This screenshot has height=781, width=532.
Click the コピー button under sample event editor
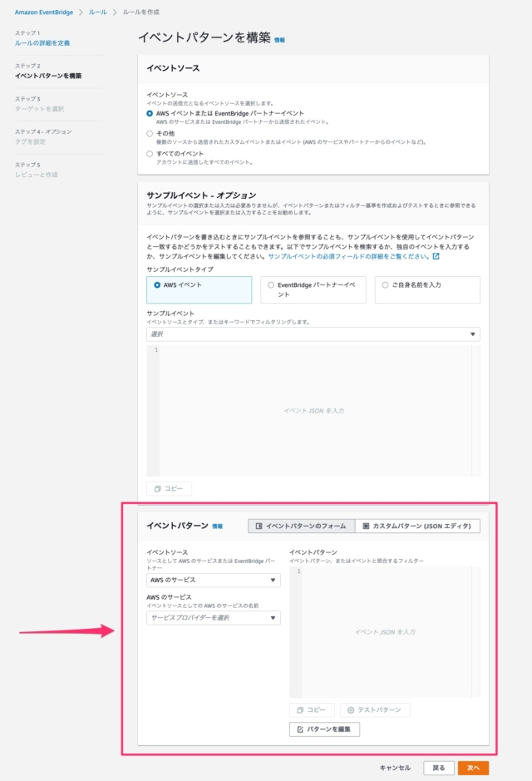169,488
